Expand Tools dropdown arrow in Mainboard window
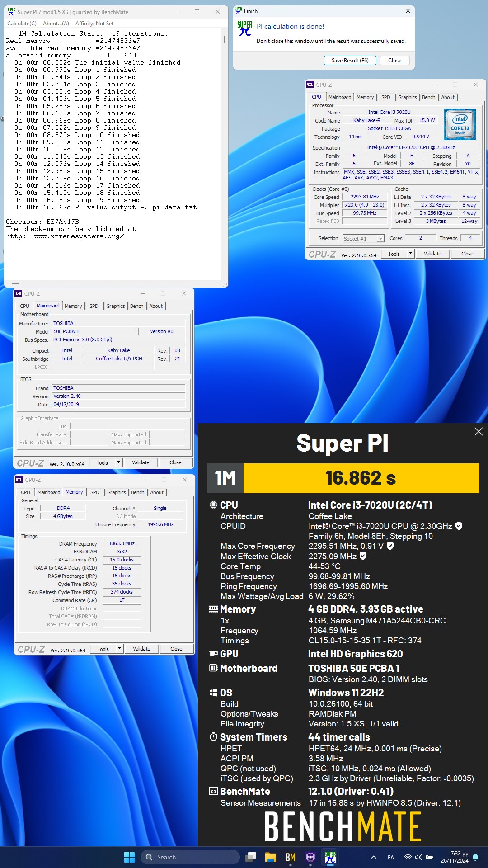This screenshot has height=868, width=488. click(x=118, y=462)
